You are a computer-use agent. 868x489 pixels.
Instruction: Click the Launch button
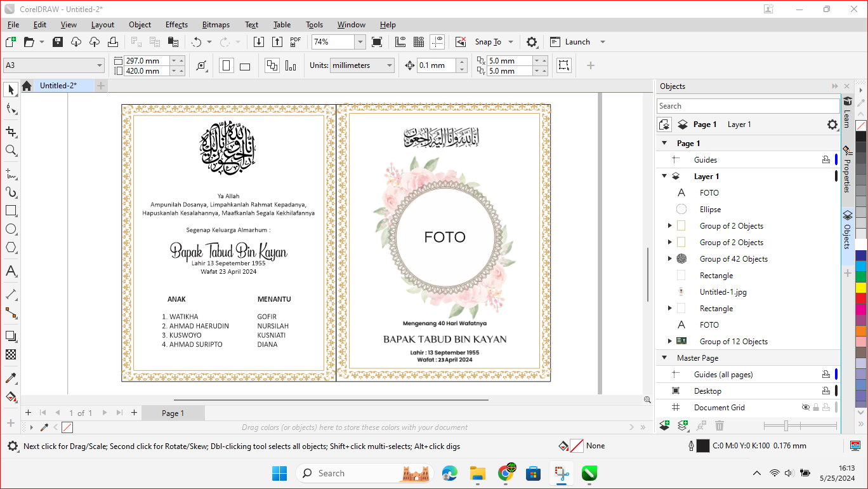pyautogui.click(x=570, y=42)
